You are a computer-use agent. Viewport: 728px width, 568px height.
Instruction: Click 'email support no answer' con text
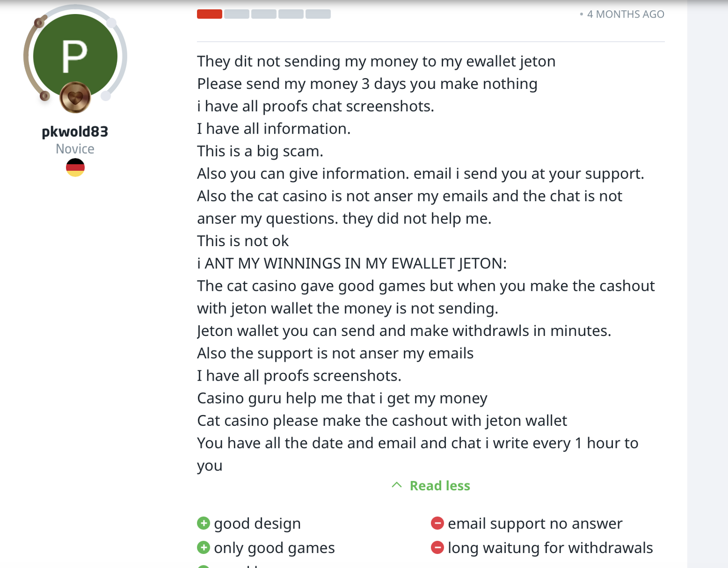point(535,523)
